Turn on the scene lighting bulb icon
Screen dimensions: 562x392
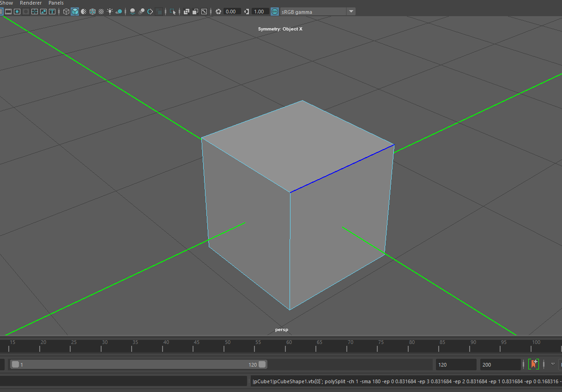click(109, 12)
